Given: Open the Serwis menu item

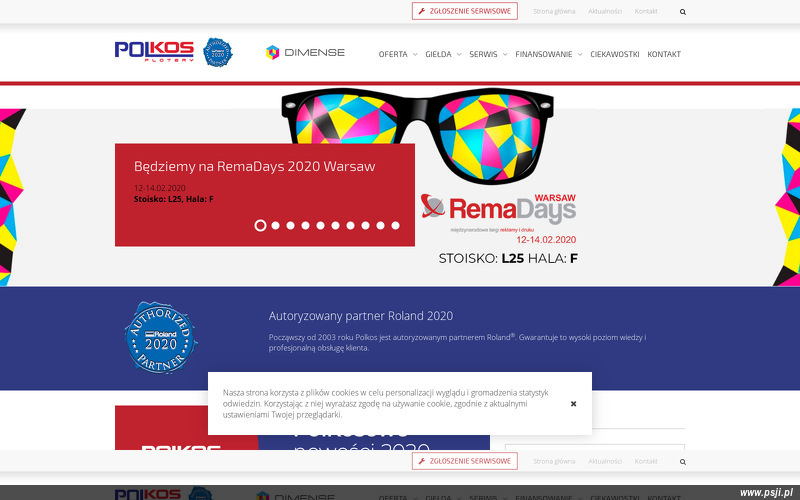Looking at the screenshot, I should click(483, 54).
